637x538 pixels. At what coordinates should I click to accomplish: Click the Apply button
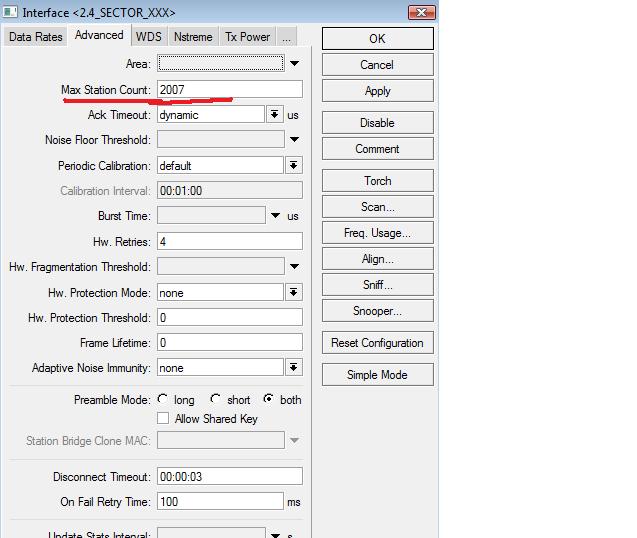click(x=377, y=91)
